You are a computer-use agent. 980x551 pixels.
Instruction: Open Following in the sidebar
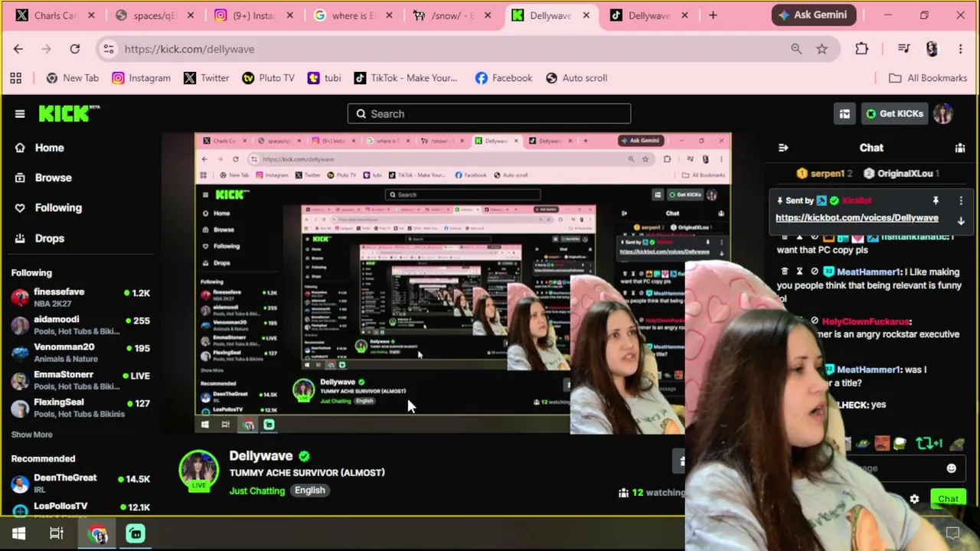pos(57,207)
